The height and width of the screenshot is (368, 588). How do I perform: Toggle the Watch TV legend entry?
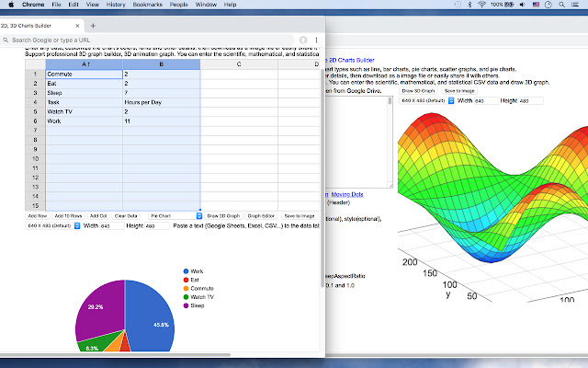coord(201,296)
